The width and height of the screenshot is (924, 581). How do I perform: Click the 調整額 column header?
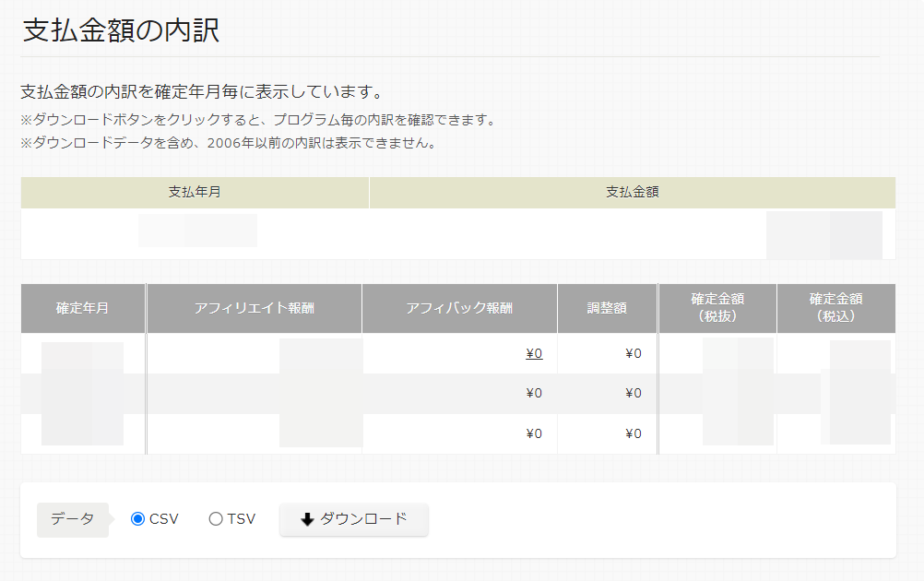pyautogui.click(x=607, y=308)
